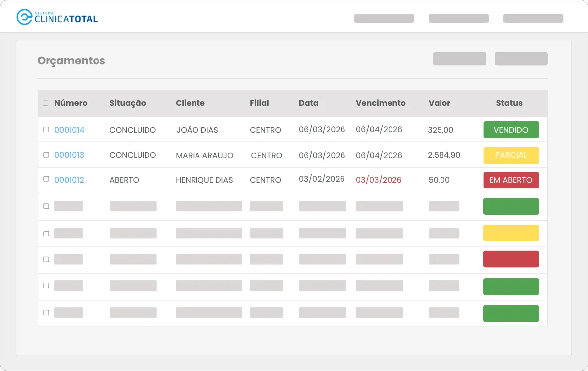Click the Sistema ClinicaTotal logo
The image size is (588, 371).
pyautogui.click(x=57, y=17)
